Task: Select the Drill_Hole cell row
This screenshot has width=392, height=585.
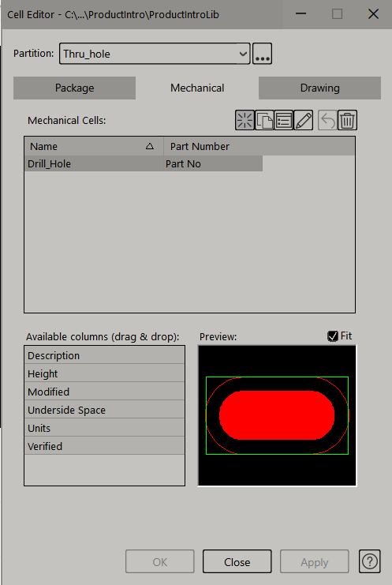Action: point(144,163)
